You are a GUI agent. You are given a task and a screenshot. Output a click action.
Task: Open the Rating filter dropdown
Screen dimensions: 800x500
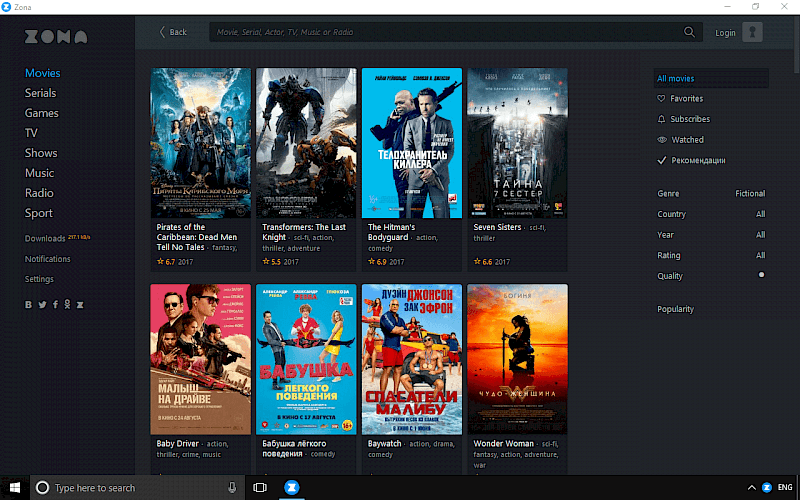(x=711, y=255)
